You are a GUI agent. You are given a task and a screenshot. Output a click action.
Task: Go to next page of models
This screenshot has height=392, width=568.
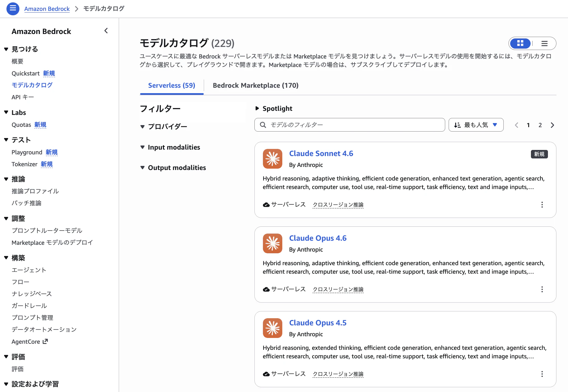coord(552,125)
